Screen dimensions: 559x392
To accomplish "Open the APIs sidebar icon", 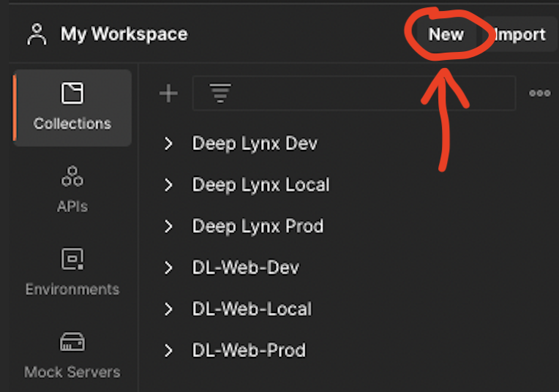I will tap(72, 189).
